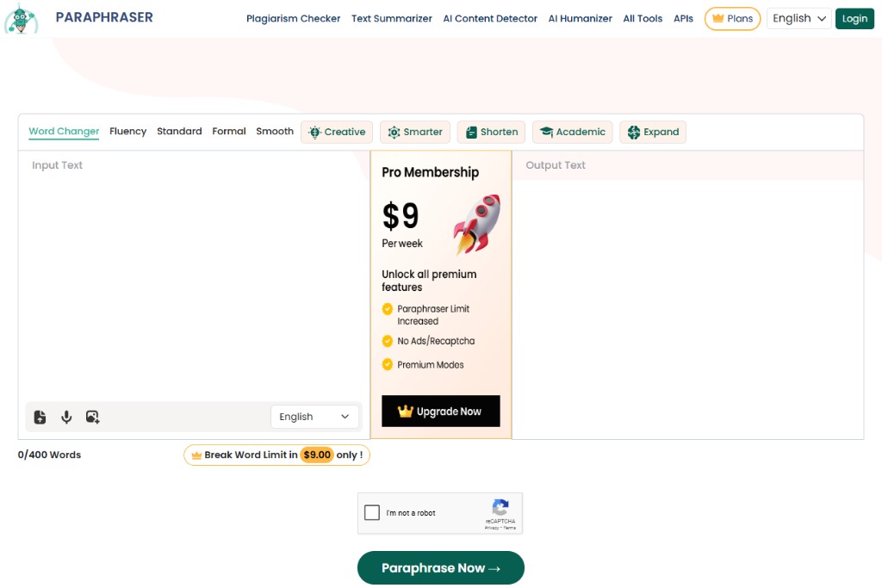
Task: Switch to the Formal tab
Action: tap(229, 131)
